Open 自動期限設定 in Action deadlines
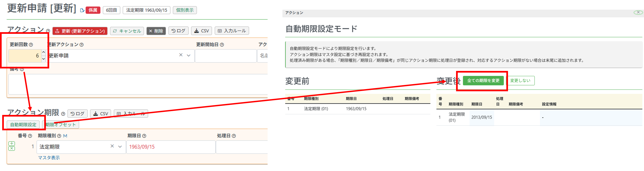 (x=23, y=125)
